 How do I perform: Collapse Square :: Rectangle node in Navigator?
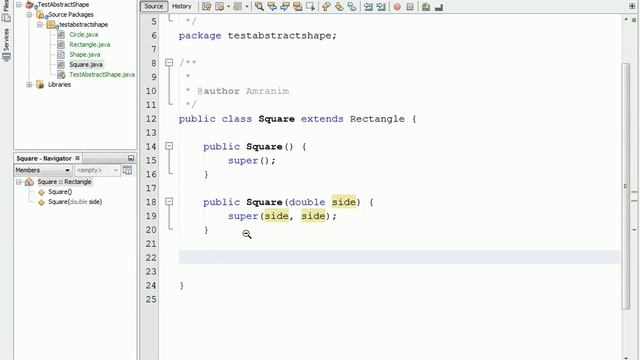click(x=19, y=182)
